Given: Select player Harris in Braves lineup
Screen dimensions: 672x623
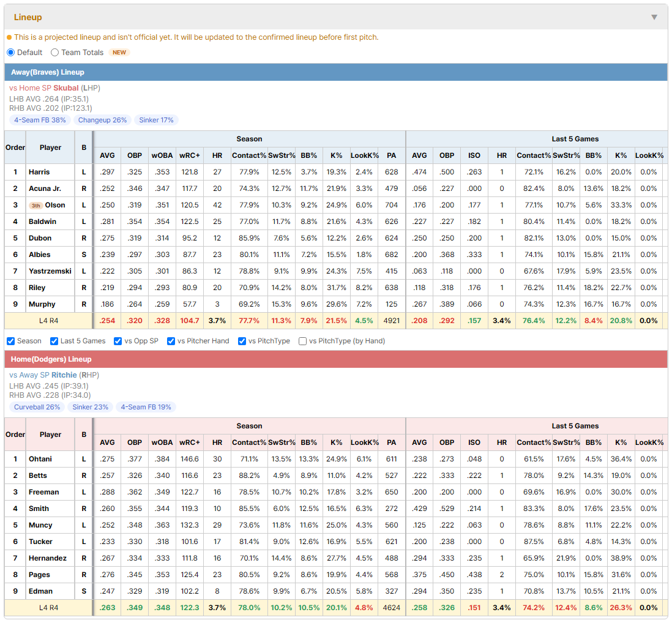Looking at the screenshot, I should point(39,172).
